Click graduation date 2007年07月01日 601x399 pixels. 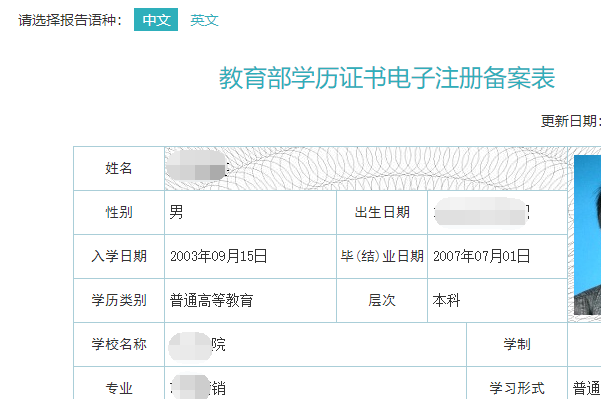tap(481, 256)
